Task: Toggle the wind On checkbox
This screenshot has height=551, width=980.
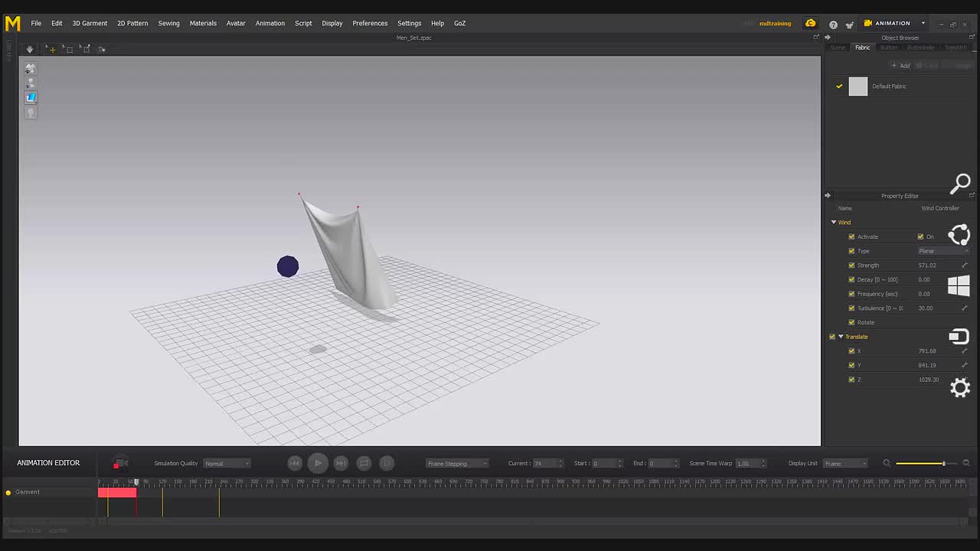Action: [920, 236]
